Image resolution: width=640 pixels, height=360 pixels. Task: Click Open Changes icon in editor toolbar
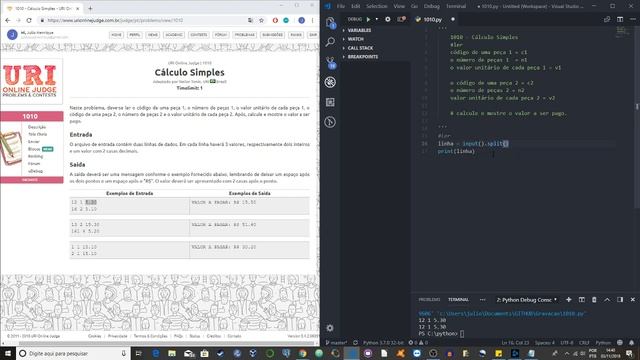[x=607, y=19]
